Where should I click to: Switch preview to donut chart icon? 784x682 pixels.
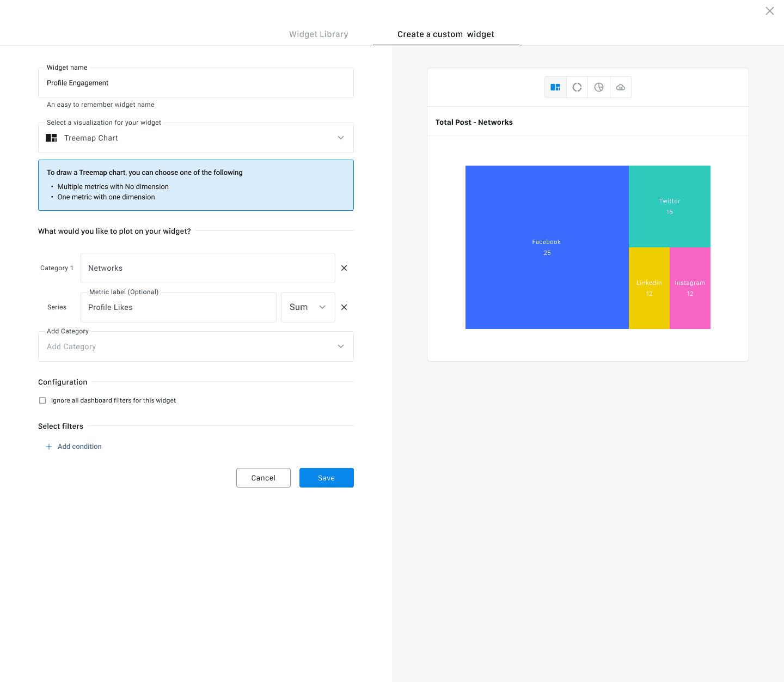(577, 87)
